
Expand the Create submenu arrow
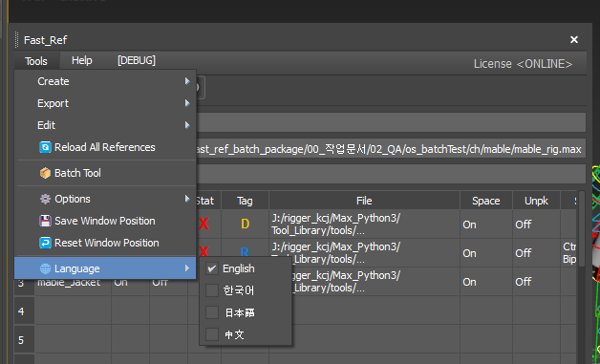[x=187, y=81]
